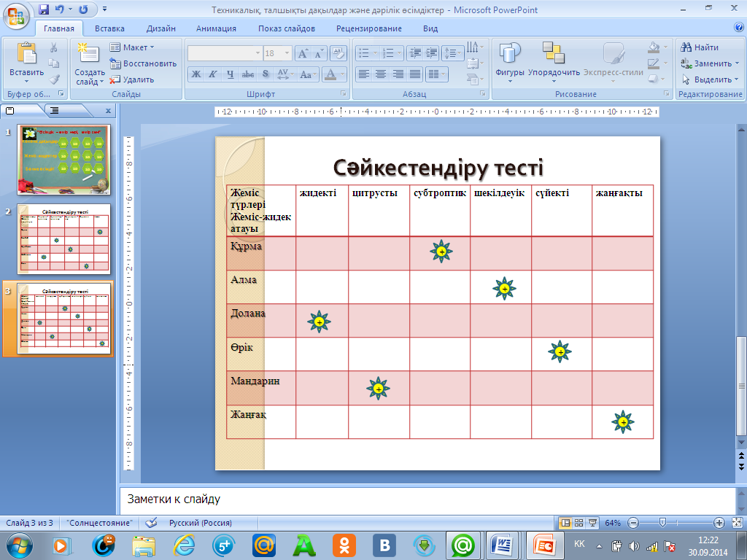Open the font size dropdown

(288, 53)
